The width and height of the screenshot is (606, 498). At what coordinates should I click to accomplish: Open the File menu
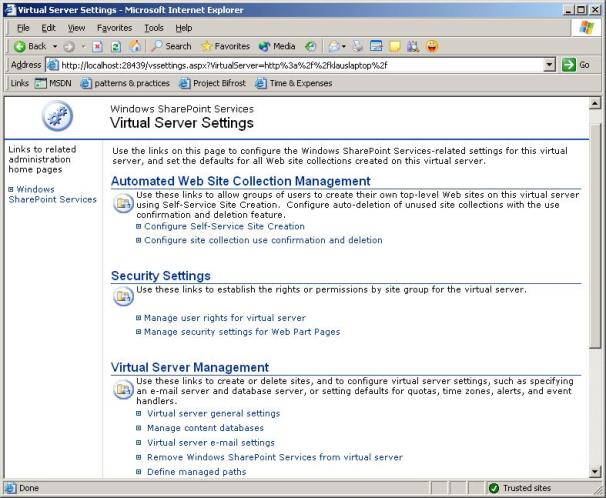(23, 28)
